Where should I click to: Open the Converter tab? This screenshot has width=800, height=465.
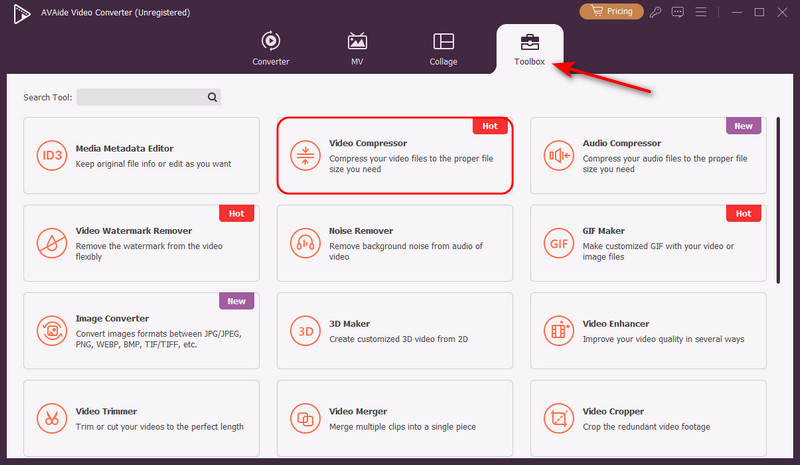pos(270,48)
